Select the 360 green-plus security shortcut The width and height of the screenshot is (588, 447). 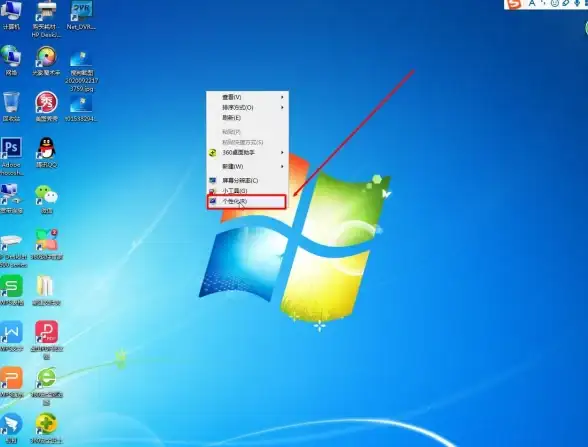(46, 428)
